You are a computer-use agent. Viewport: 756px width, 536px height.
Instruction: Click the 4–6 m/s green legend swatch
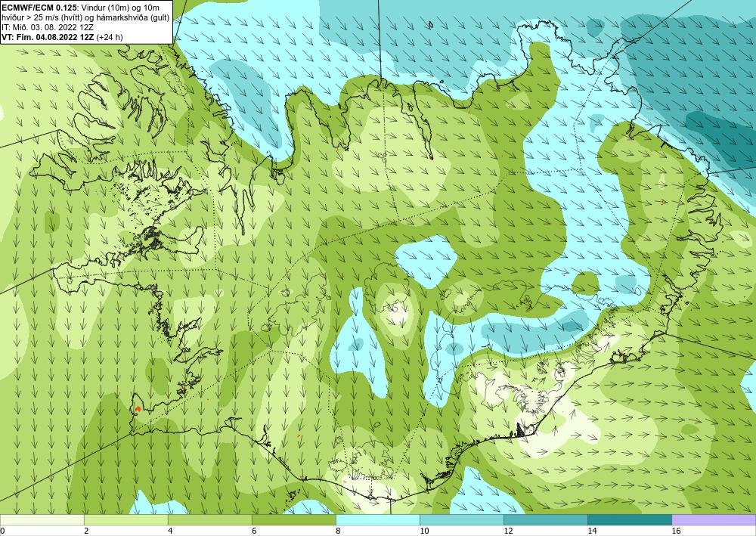tap(209, 519)
